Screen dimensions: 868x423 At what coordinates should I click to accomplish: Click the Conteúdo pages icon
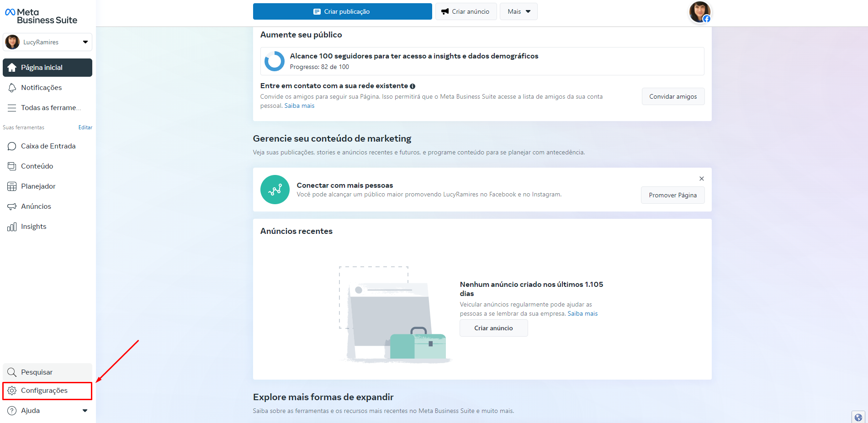point(12,166)
